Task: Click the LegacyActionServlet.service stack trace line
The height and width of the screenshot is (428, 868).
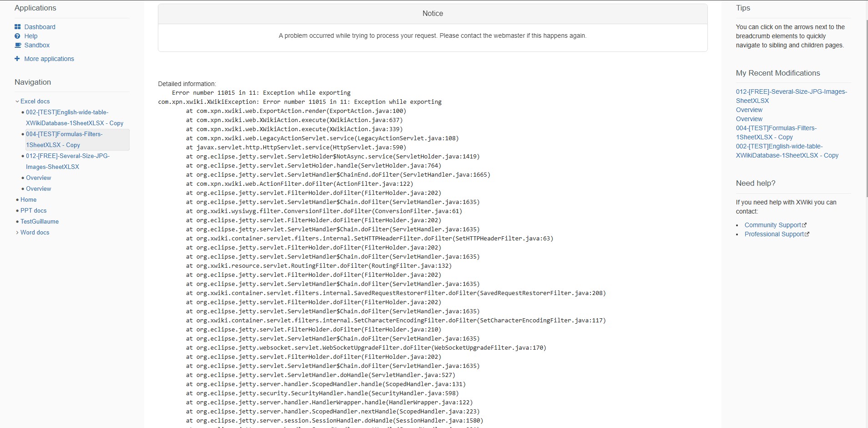Action: [323, 138]
